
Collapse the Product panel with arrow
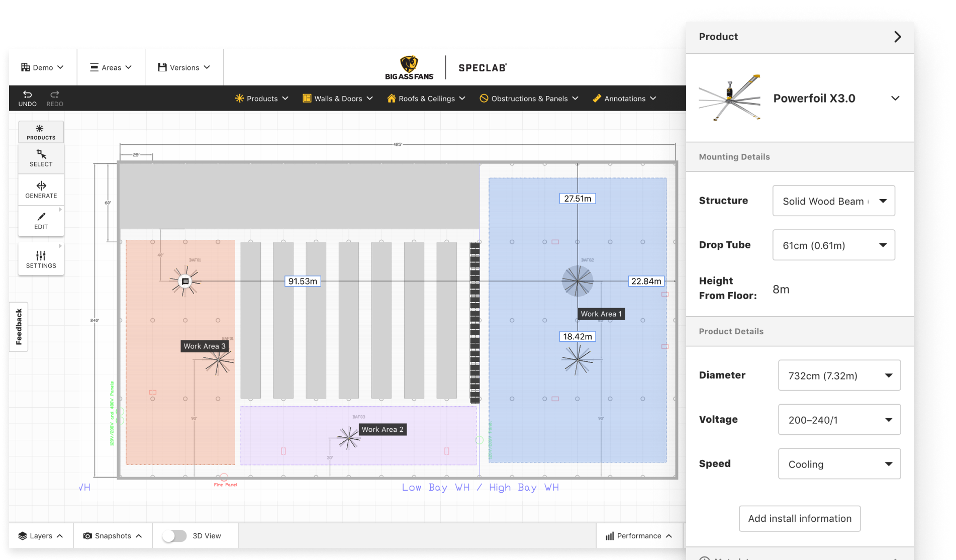[898, 37]
